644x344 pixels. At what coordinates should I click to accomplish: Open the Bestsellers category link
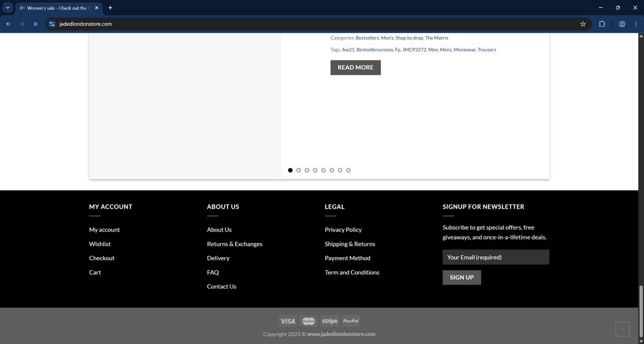coord(367,38)
